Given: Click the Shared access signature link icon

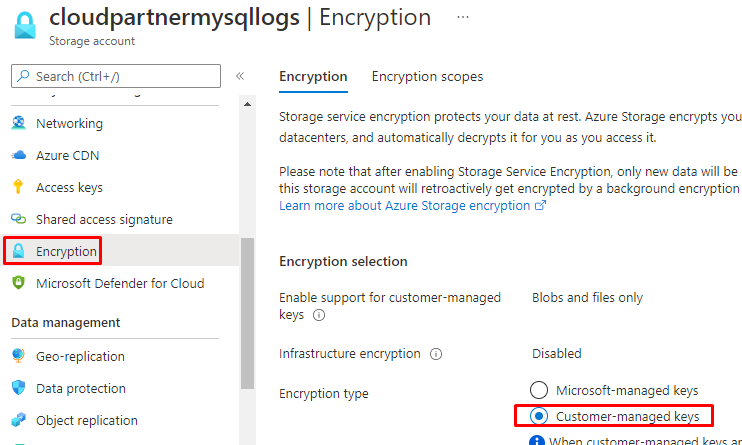Looking at the screenshot, I should [x=18, y=219].
